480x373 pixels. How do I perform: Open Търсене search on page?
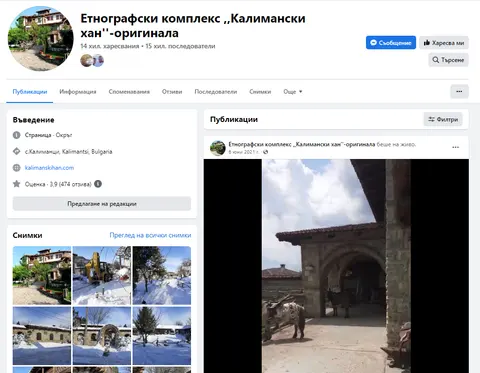click(448, 60)
